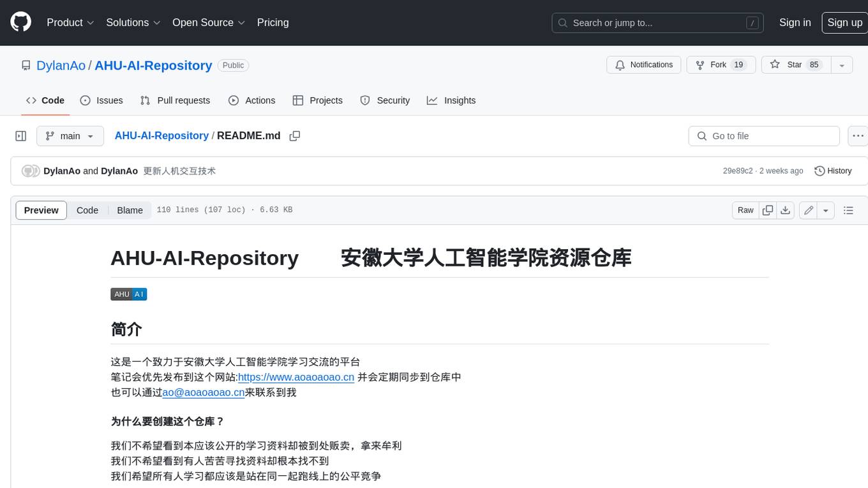Copy the README.md file path
Image resolution: width=868 pixels, height=488 pixels.
coord(295,136)
